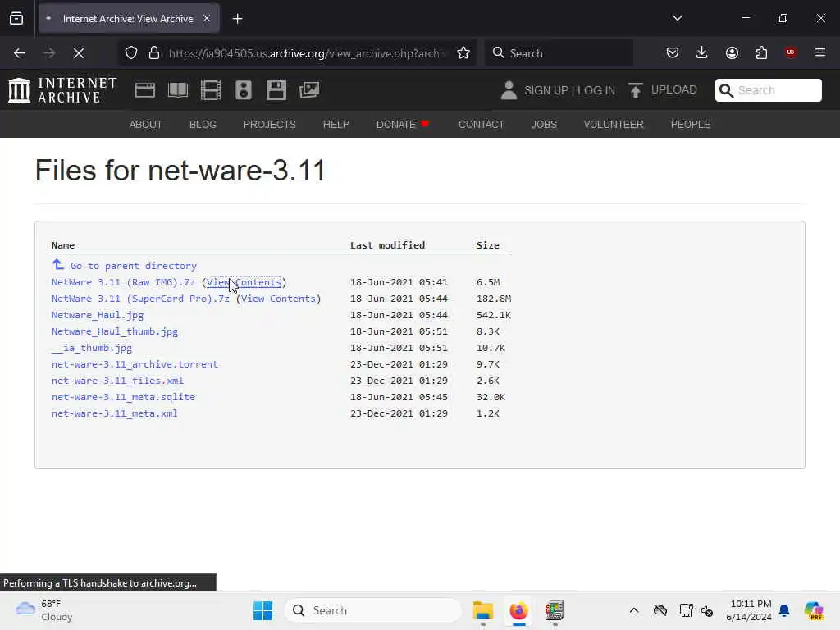Screen dimensions: 840x630
Task: Bookmark this page with star icon
Action: 463,53
